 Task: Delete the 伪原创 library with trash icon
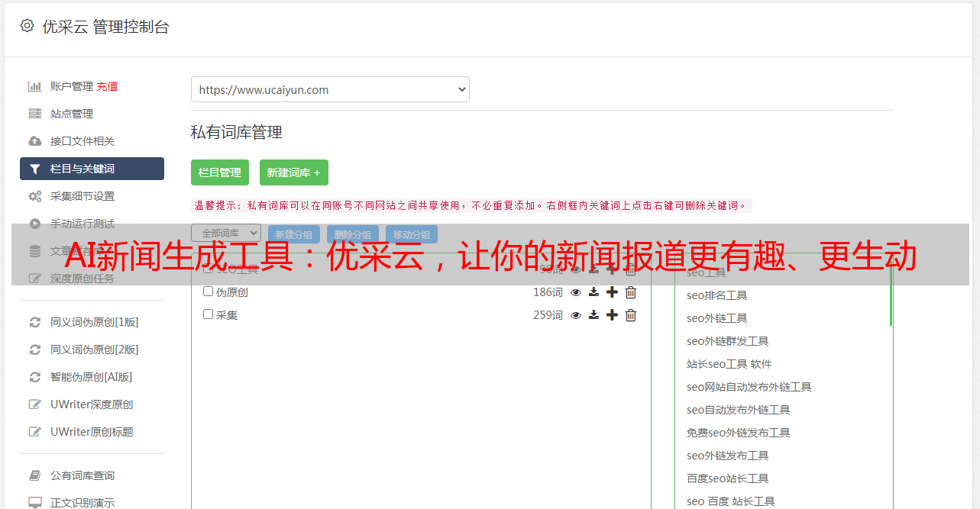631,292
